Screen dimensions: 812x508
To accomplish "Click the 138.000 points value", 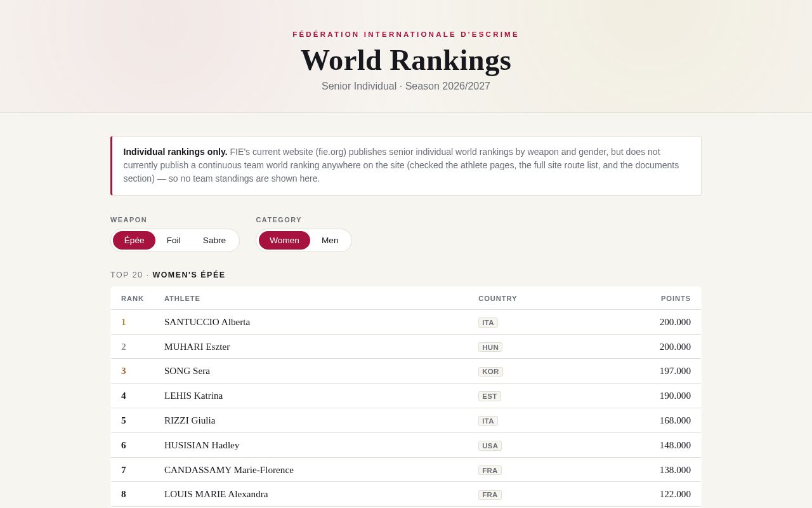I will click(675, 470).
